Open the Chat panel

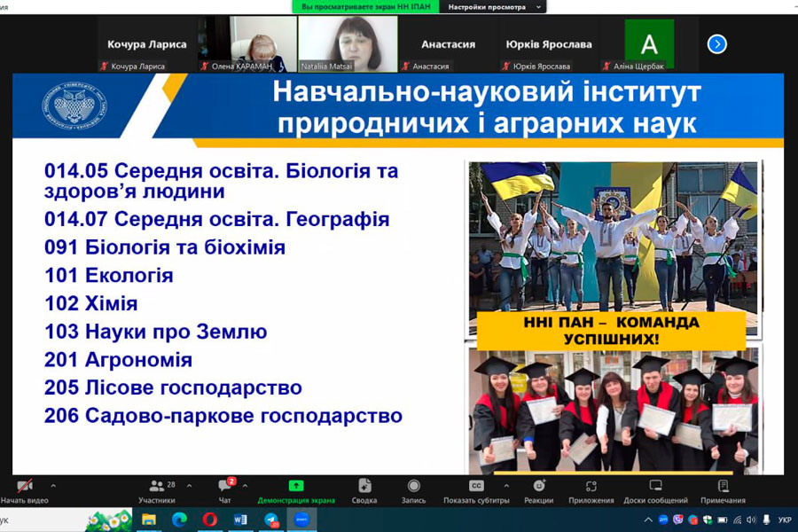pos(225,487)
